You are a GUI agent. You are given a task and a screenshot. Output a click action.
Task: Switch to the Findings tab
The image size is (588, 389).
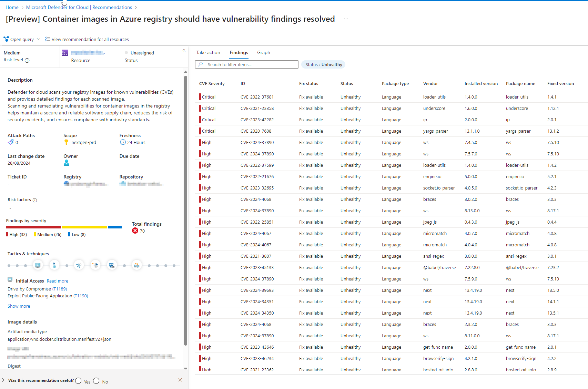click(x=239, y=52)
